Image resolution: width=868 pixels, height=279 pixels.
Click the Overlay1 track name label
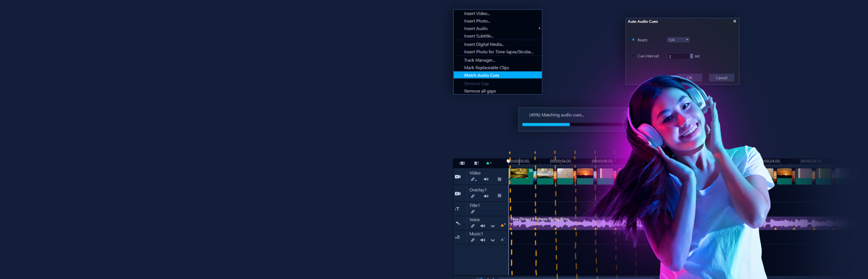pyautogui.click(x=478, y=190)
